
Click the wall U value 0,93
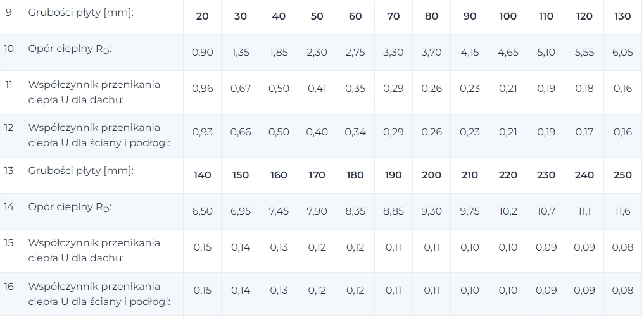[202, 132]
